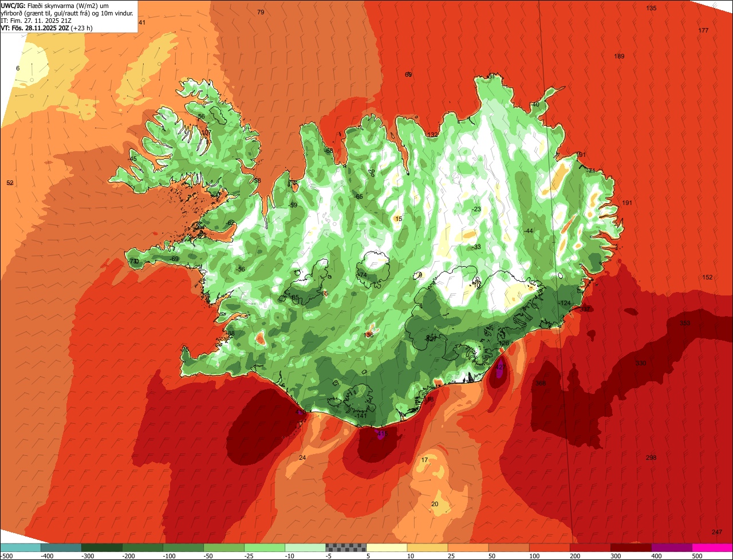Click the -33 value in central-east Iceland
The width and height of the screenshot is (733, 560).
coord(476,247)
